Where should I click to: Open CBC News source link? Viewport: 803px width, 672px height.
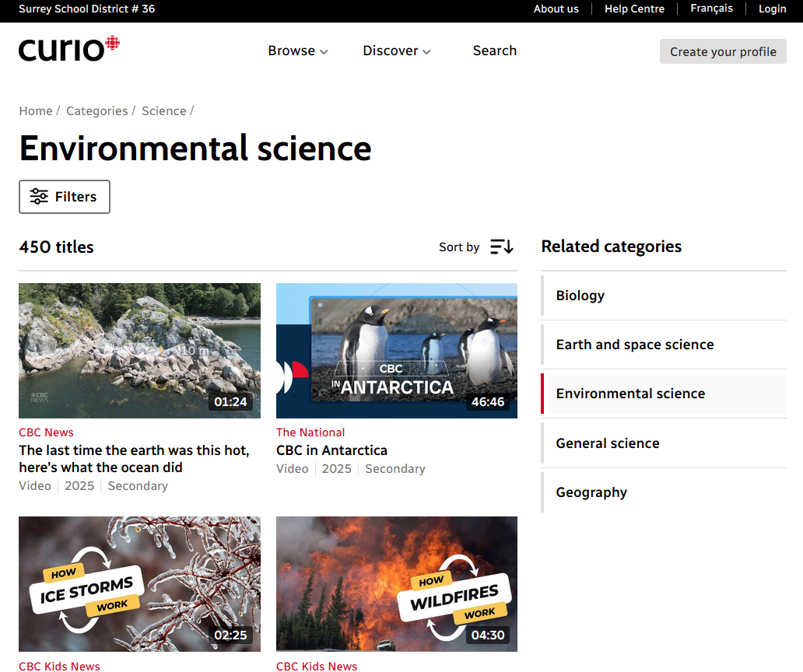46,432
